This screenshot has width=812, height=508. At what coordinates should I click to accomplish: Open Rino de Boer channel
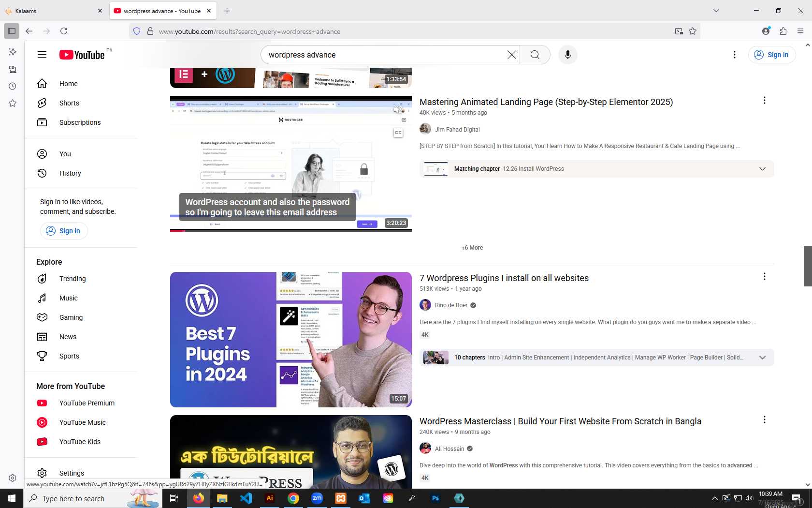[451, 305]
